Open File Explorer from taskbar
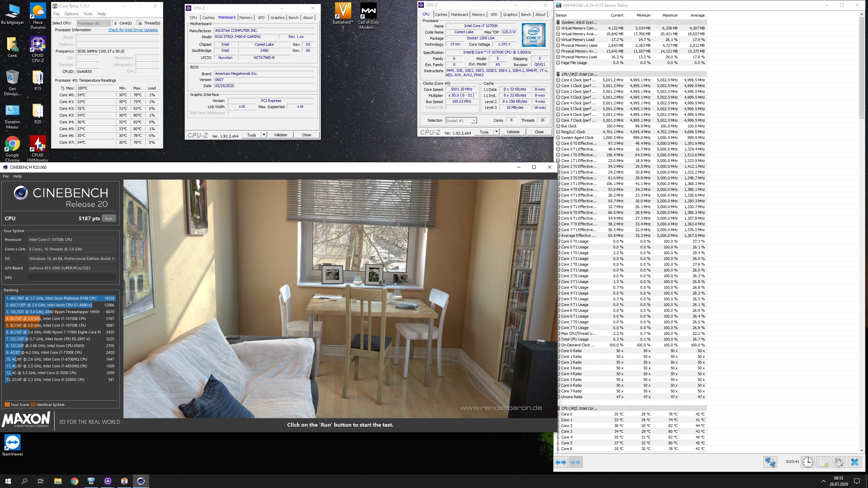The width and height of the screenshot is (868, 488). coord(58,481)
